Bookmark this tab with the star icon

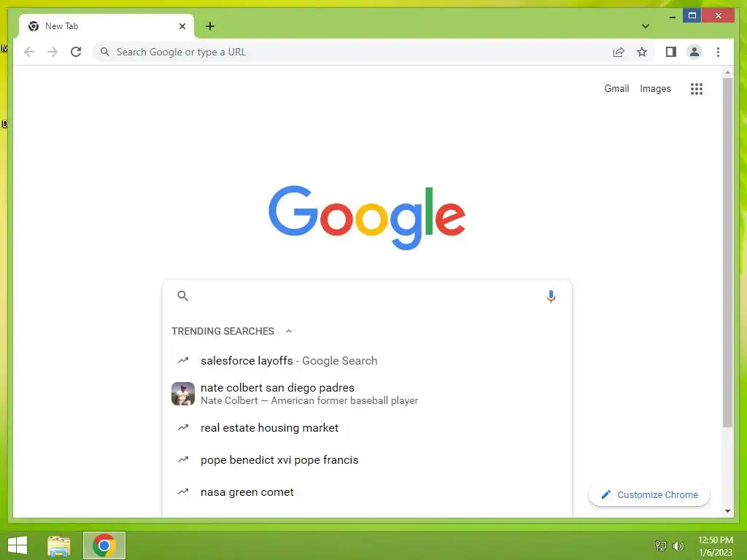click(642, 52)
